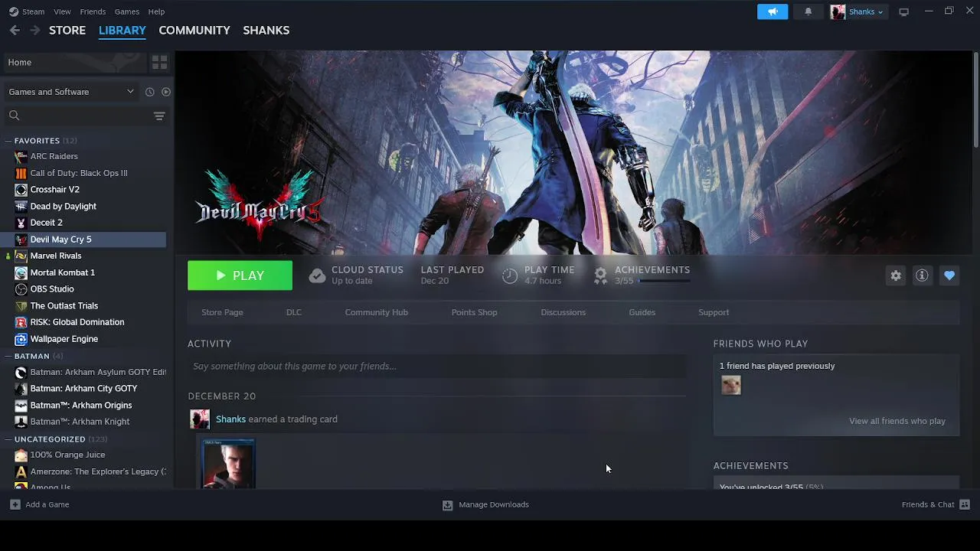
Task: Remove from favorites heart icon
Action: [x=949, y=275]
